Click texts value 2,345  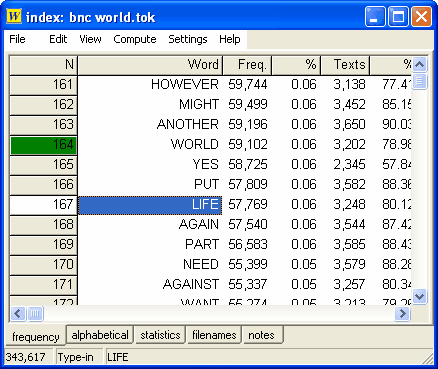point(349,164)
